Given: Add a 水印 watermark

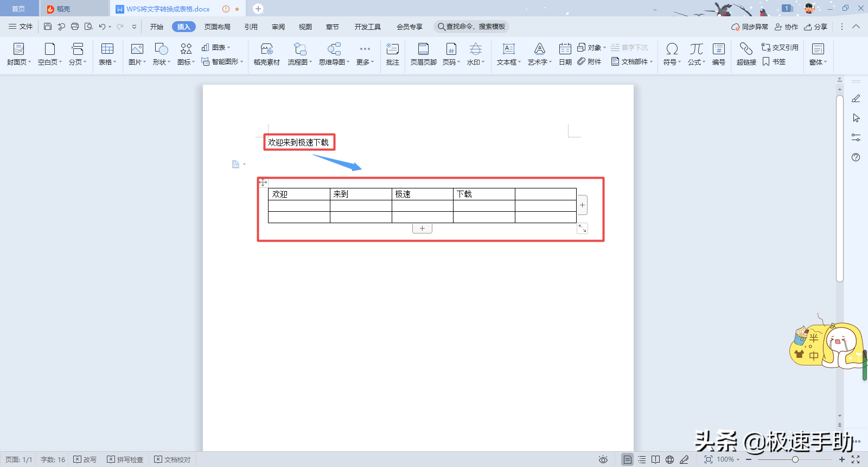Looking at the screenshot, I should tap(475, 54).
